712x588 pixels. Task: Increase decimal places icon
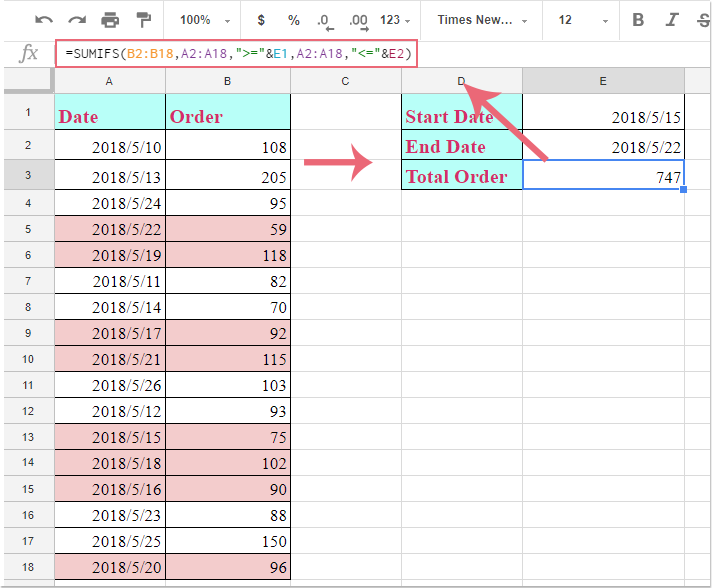357,20
